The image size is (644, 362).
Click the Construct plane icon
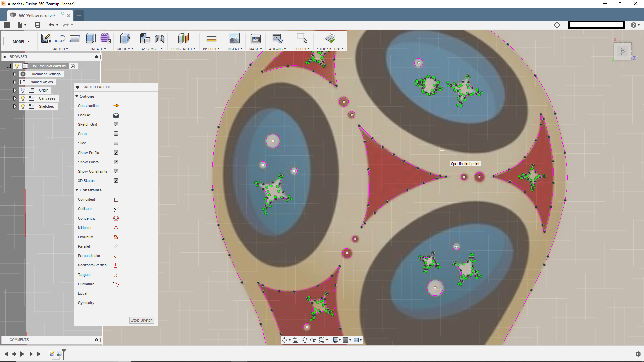click(x=183, y=38)
